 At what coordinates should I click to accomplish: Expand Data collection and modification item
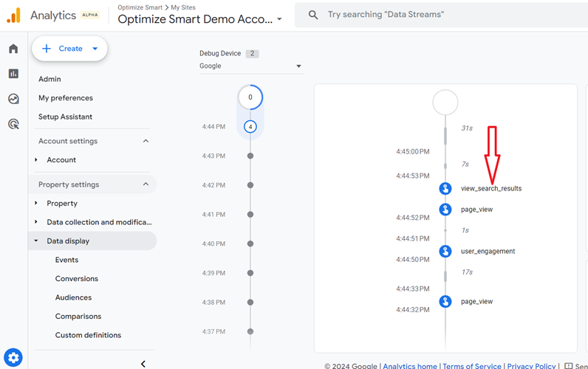36,222
